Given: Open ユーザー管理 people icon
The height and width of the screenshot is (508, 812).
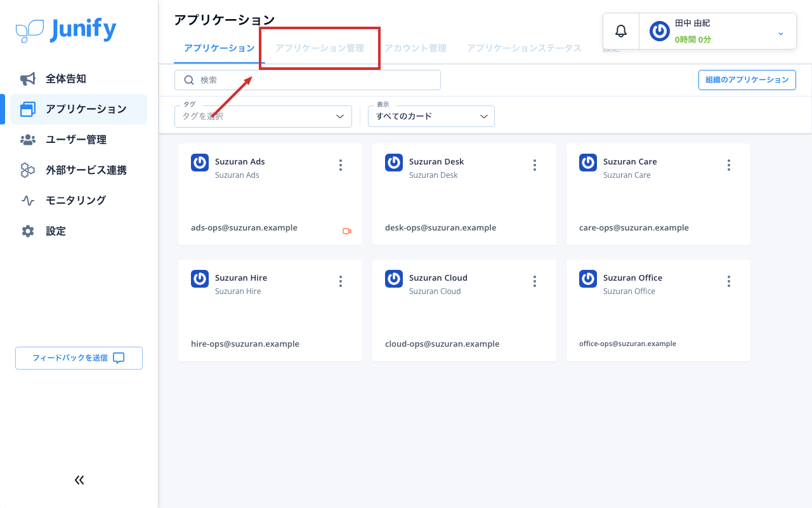Looking at the screenshot, I should [x=27, y=140].
